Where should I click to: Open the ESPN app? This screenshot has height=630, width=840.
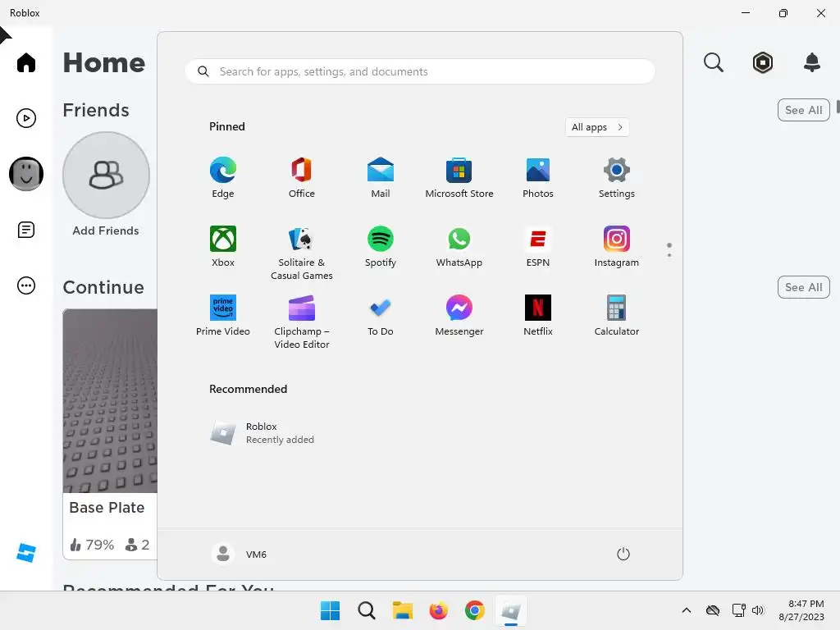(538, 246)
